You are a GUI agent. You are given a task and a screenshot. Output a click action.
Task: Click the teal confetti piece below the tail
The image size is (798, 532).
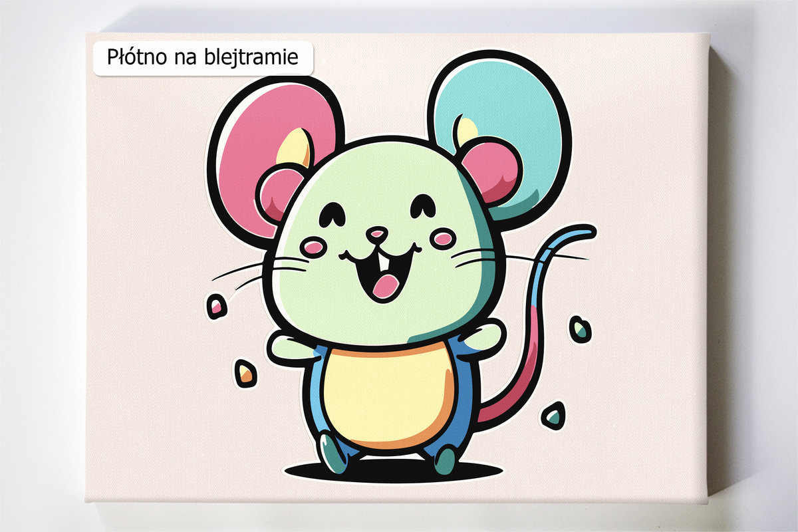[553, 416]
